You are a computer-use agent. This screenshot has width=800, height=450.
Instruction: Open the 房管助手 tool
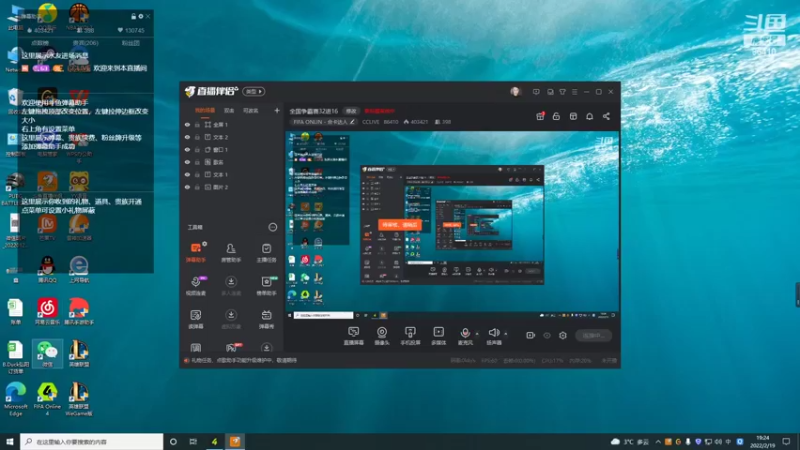click(x=231, y=253)
